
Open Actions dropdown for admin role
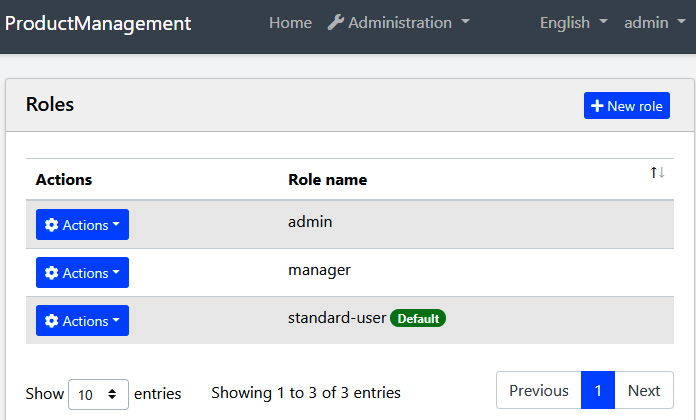(83, 225)
